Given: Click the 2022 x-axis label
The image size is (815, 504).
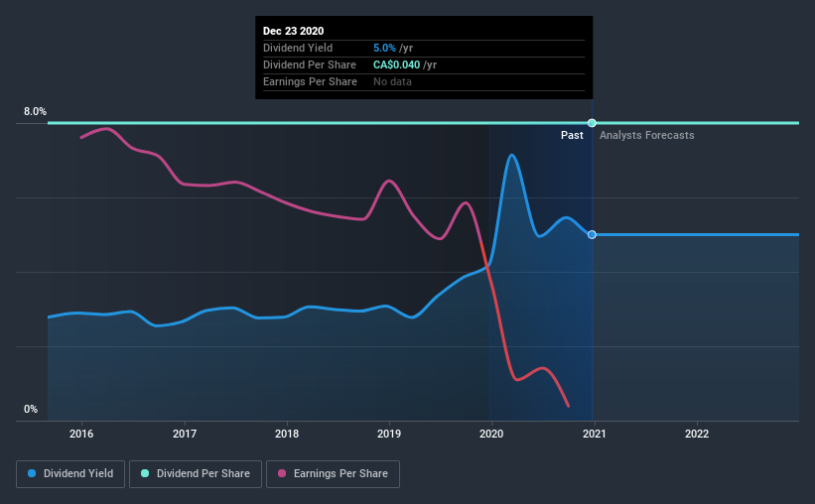Looking at the screenshot, I should tap(697, 434).
